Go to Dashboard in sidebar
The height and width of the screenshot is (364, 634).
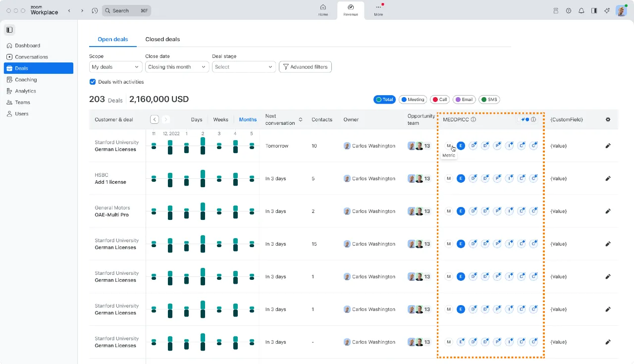click(39, 46)
